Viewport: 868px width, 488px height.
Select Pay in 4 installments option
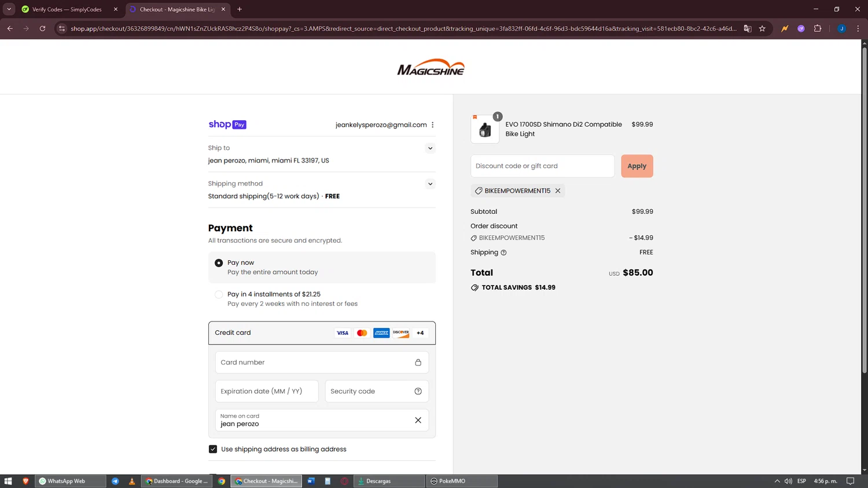coord(219,294)
